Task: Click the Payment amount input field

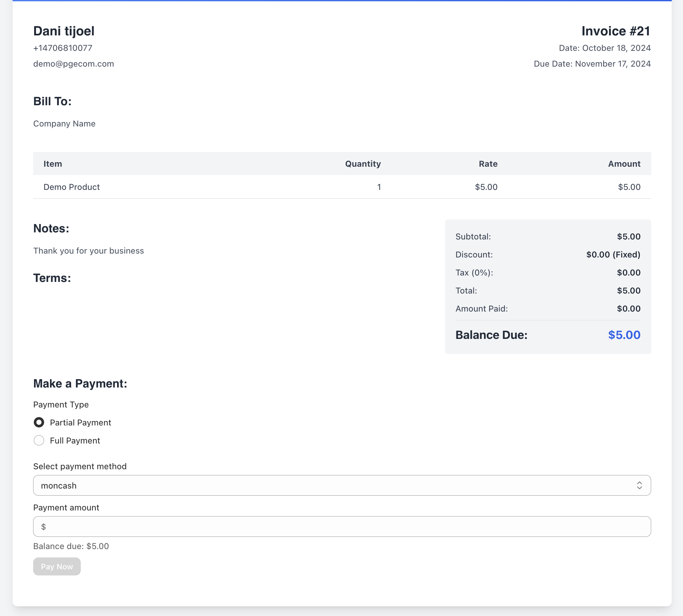Action: pos(342,527)
